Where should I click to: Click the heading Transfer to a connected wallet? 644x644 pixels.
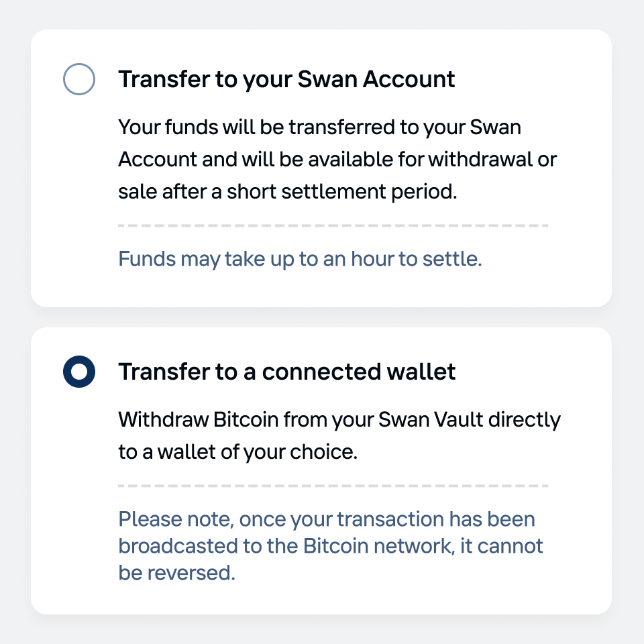pyautogui.click(x=286, y=371)
